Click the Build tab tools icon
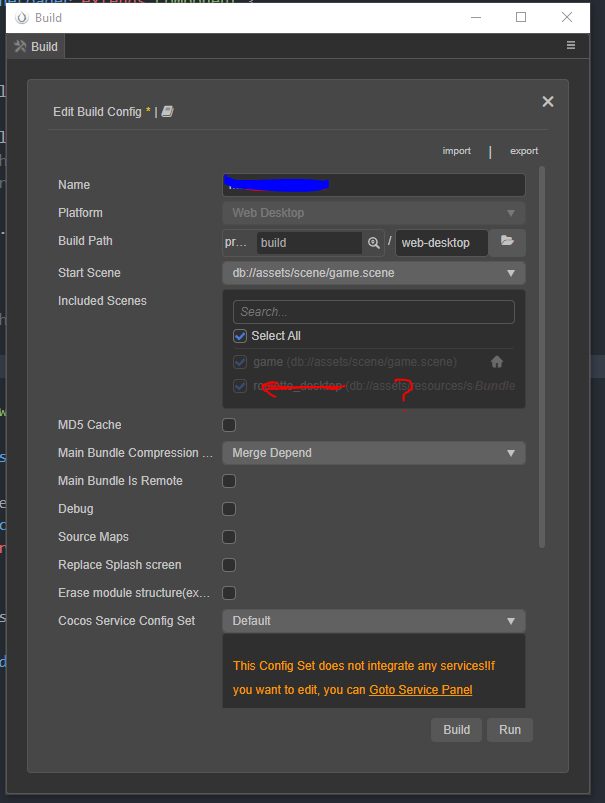 pyautogui.click(x=20, y=46)
